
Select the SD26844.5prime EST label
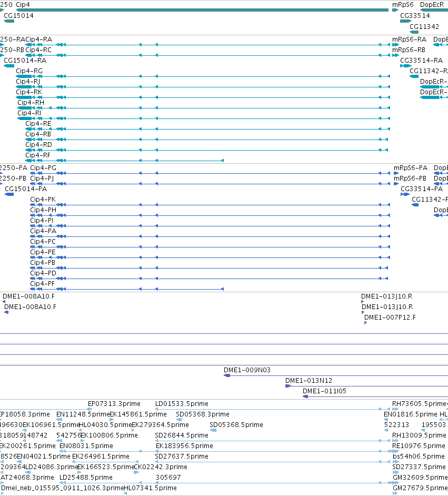[182, 435]
